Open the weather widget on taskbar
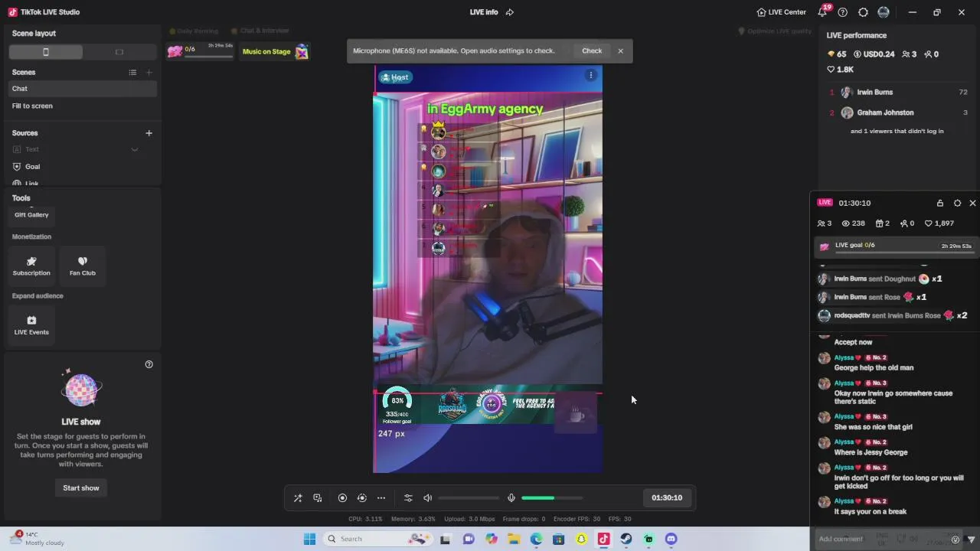Viewport: 980px width, 551px height. [x=38, y=539]
